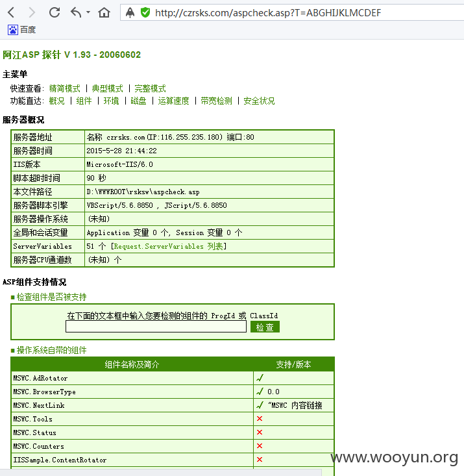Click the 支持/版本 column header
The image size is (464, 476).
(x=293, y=364)
